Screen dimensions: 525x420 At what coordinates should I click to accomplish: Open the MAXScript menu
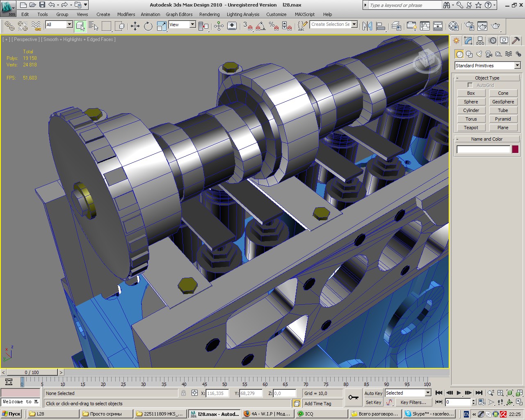pos(305,14)
